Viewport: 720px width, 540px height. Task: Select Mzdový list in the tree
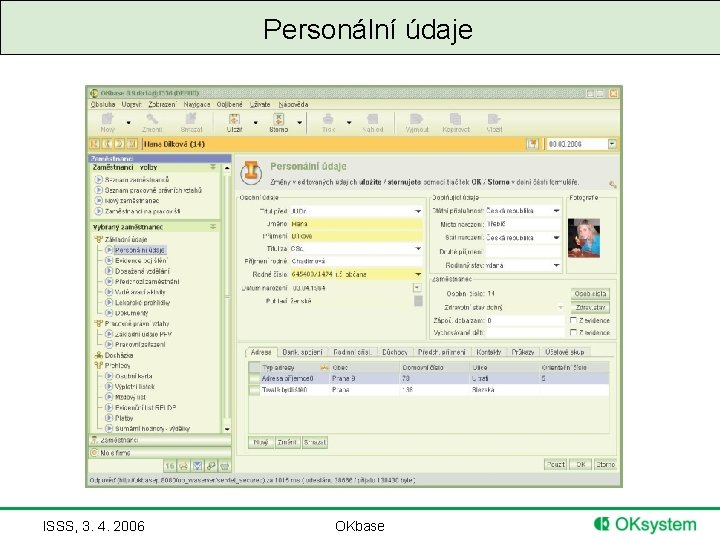point(130,397)
